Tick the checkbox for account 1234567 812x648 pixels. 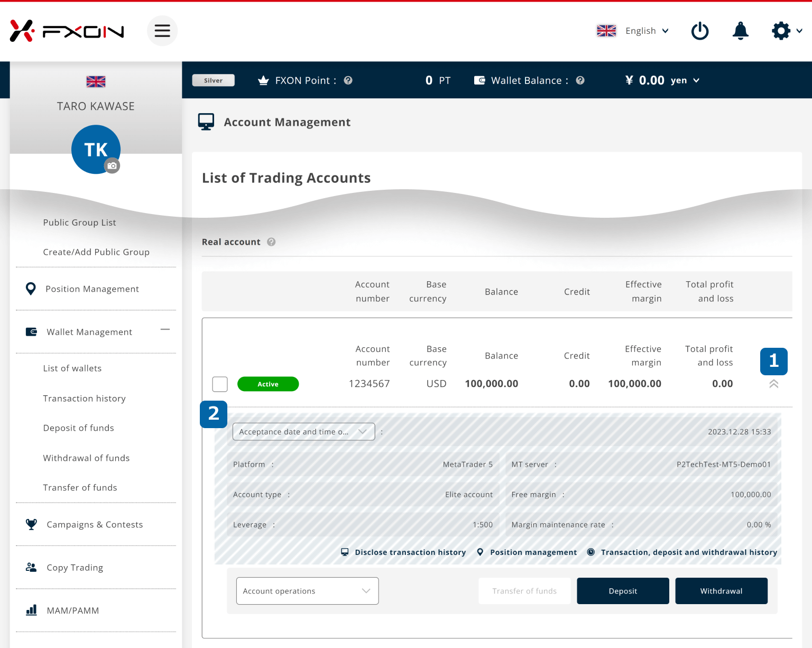coord(220,384)
